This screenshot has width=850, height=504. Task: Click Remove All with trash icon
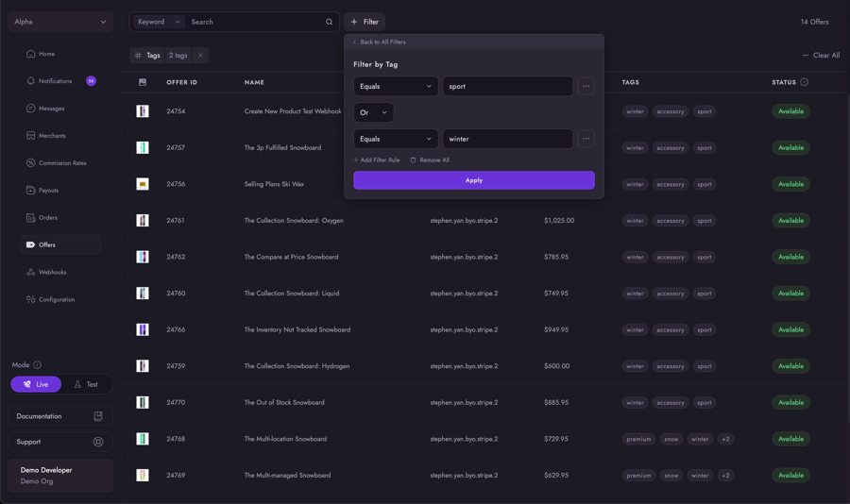(430, 160)
